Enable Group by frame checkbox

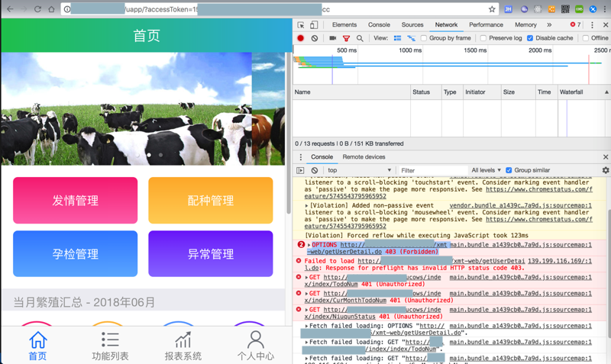tap(424, 38)
